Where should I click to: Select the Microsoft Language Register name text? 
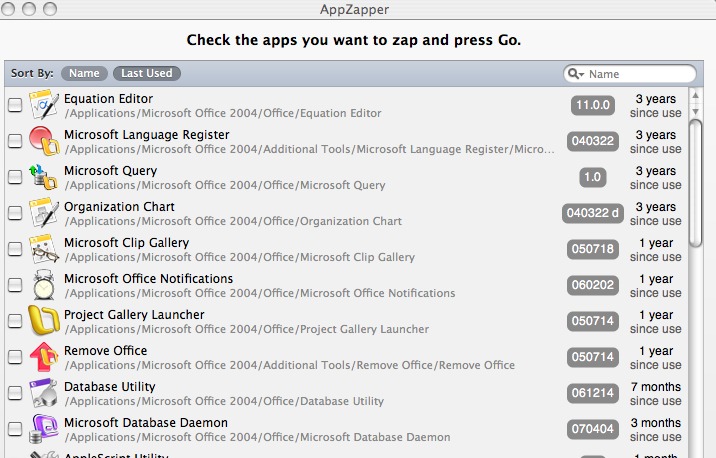point(147,135)
